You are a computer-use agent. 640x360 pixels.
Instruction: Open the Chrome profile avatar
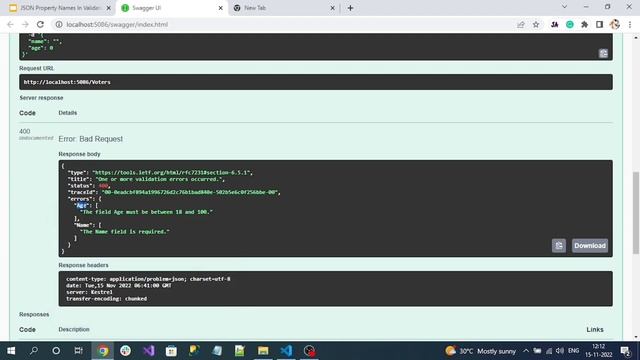click(615, 24)
